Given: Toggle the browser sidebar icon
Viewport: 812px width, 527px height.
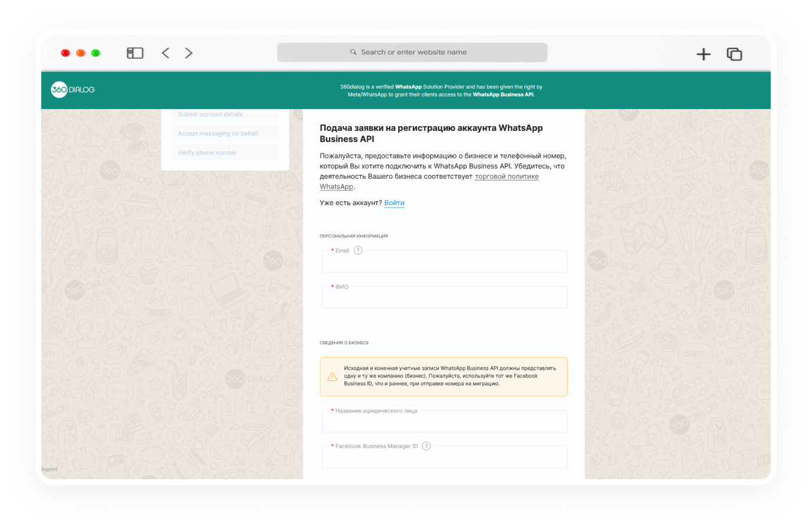Looking at the screenshot, I should point(135,53).
